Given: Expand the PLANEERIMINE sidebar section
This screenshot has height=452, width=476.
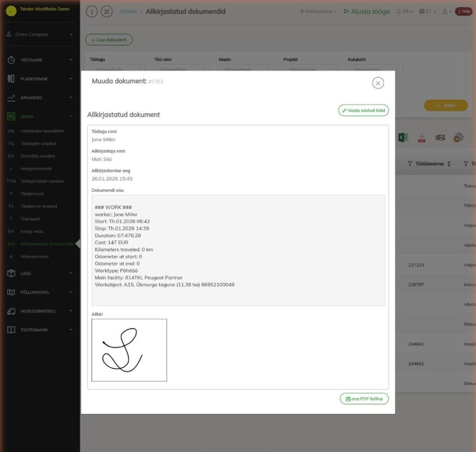Looking at the screenshot, I should point(40,79).
